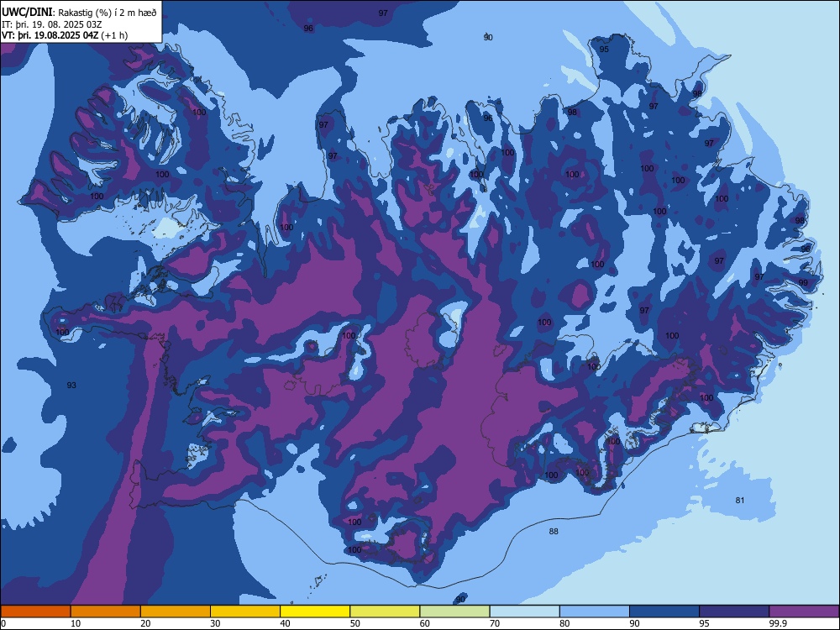The height and width of the screenshot is (630, 840).
Task: Click the '(+1 h)' forecast offset text
Action: point(114,35)
